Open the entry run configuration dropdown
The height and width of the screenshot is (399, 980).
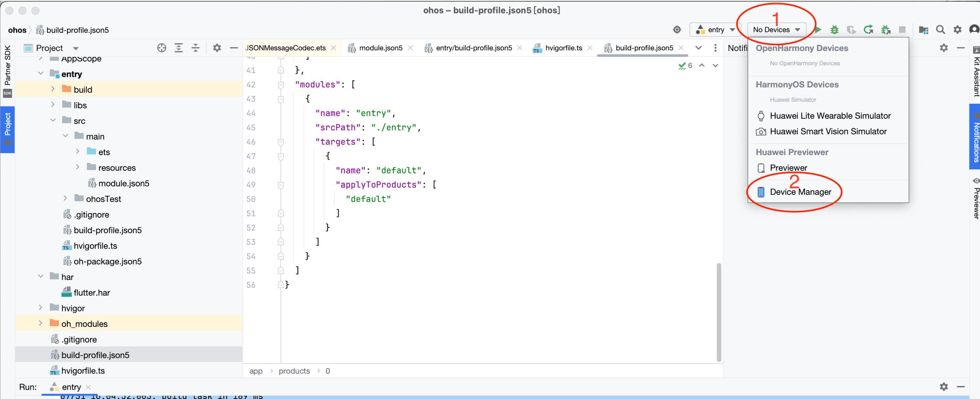(x=715, y=30)
